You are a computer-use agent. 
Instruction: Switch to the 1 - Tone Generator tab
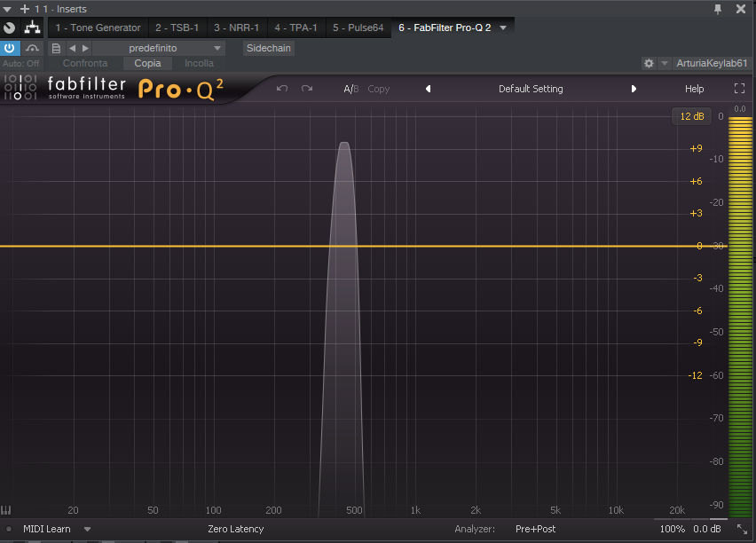coord(98,28)
